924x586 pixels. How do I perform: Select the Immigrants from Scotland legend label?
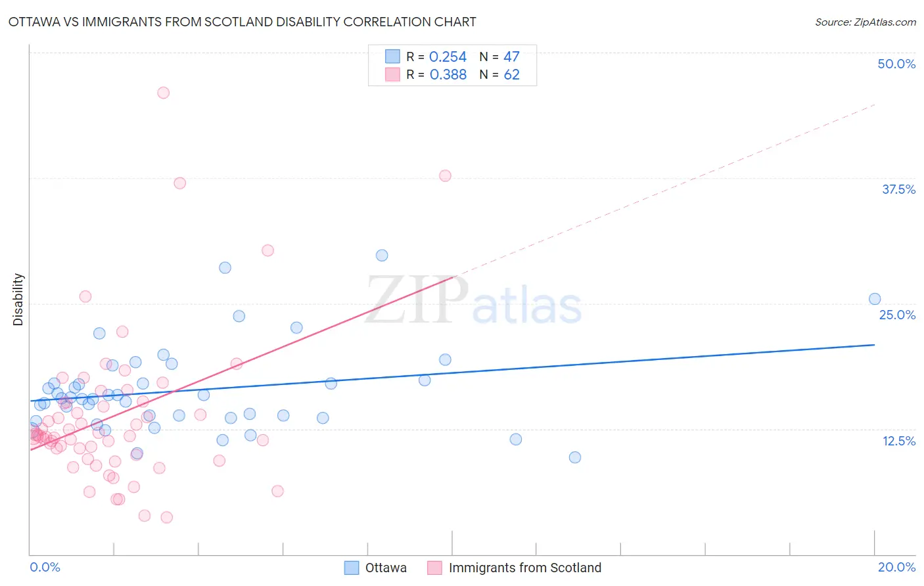525,568
